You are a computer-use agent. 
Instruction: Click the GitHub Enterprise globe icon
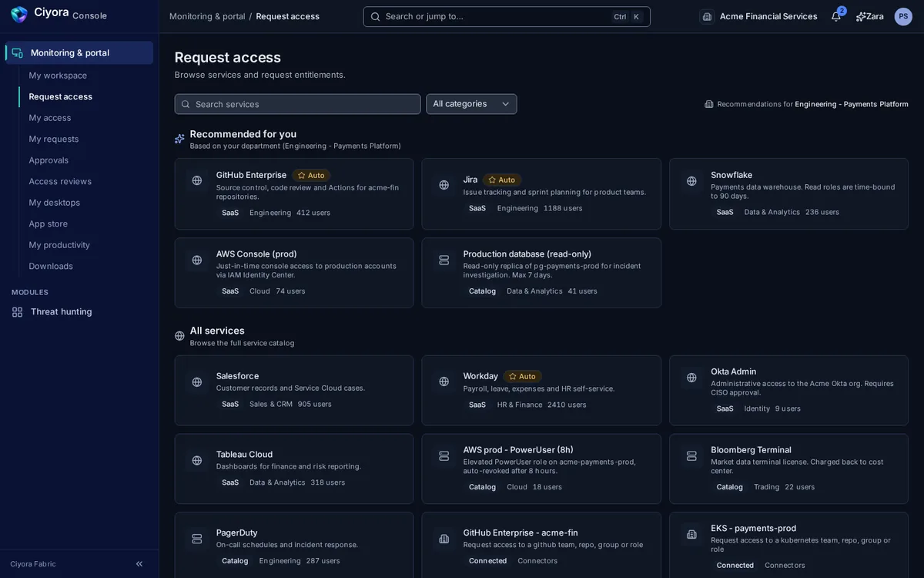coord(197,180)
